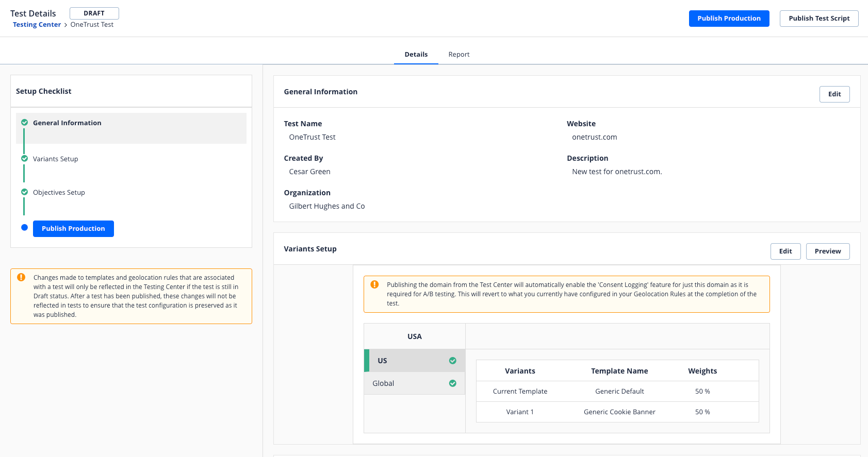This screenshot has height=457, width=868.
Task: Click Publish Production in Setup Checklist
Action: coord(73,229)
